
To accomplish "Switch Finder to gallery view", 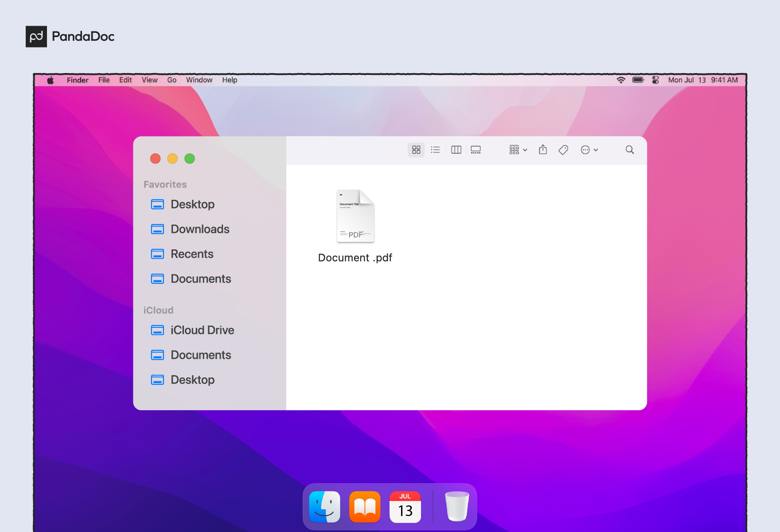I will point(476,150).
